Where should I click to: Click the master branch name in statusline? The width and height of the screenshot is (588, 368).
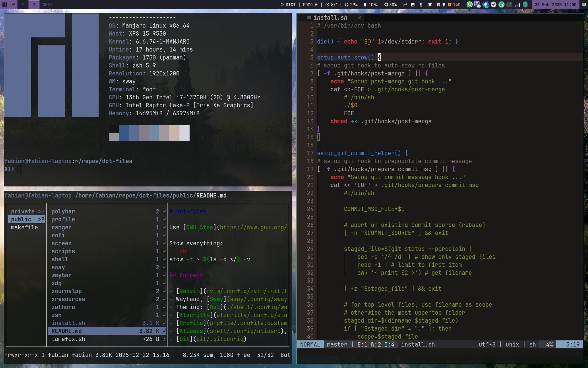pyautogui.click(x=337, y=344)
